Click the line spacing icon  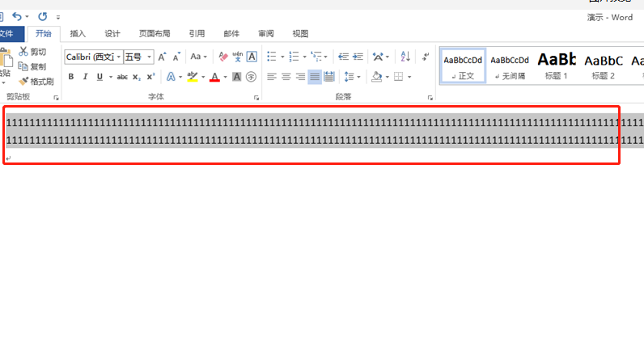(350, 77)
